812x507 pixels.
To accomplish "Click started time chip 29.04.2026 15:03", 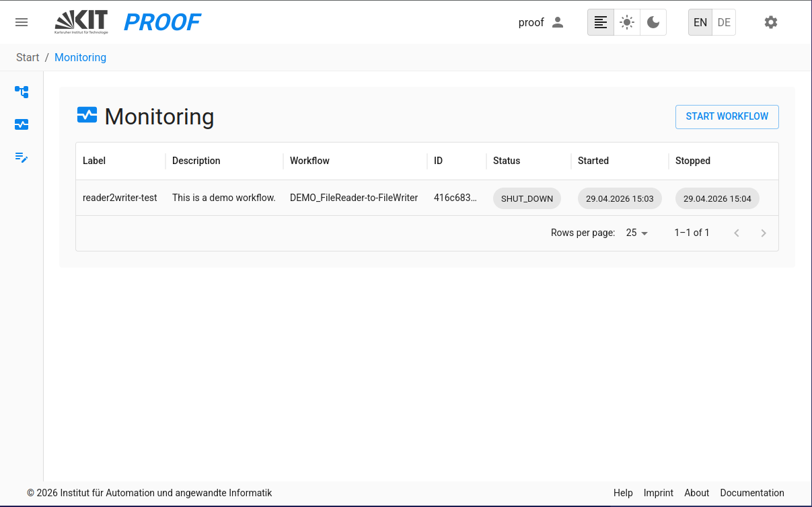I will pyautogui.click(x=620, y=198).
